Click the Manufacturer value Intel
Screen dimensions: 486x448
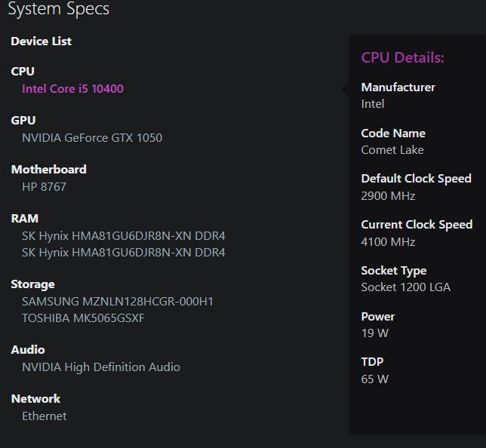(373, 104)
